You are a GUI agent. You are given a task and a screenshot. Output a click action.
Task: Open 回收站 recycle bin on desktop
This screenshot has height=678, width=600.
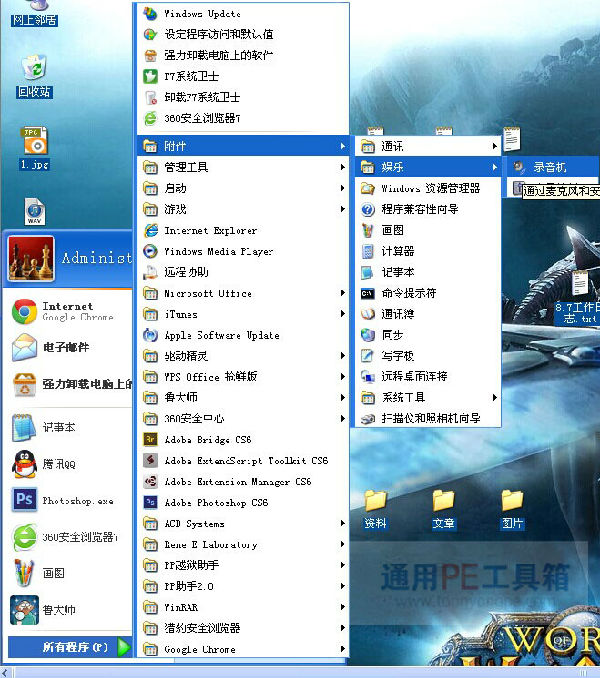pyautogui.click(x=34, y=77)
